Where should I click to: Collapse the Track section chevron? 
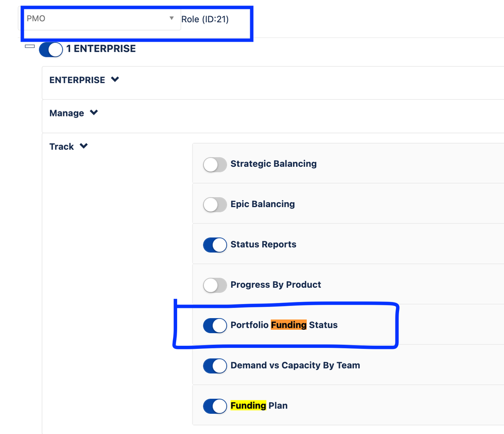(x=84, y=146)
